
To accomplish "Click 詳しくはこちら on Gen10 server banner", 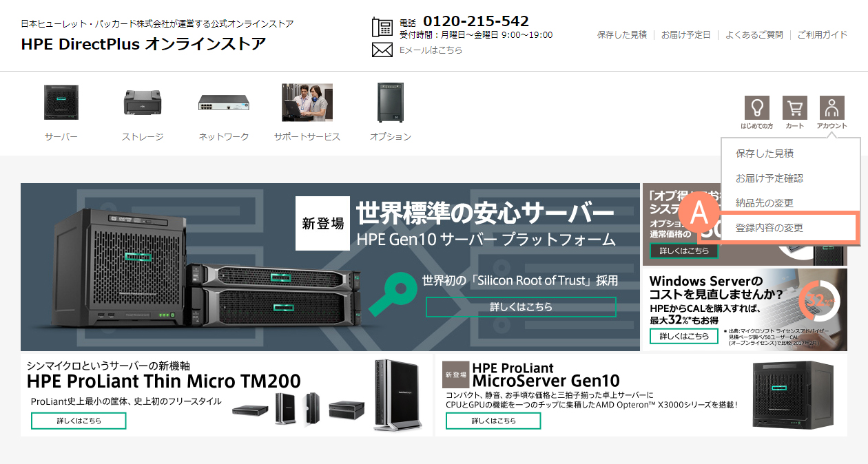I will tap(521, 307).
